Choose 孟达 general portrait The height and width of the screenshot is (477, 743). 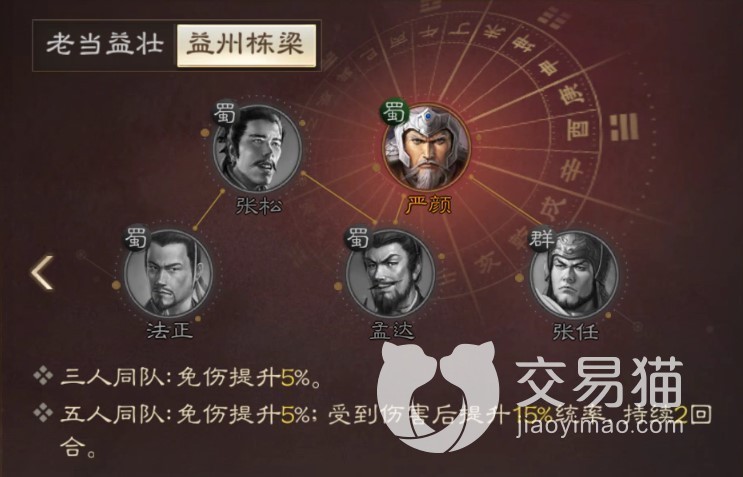pyautogui.click(x=390, y=273)
